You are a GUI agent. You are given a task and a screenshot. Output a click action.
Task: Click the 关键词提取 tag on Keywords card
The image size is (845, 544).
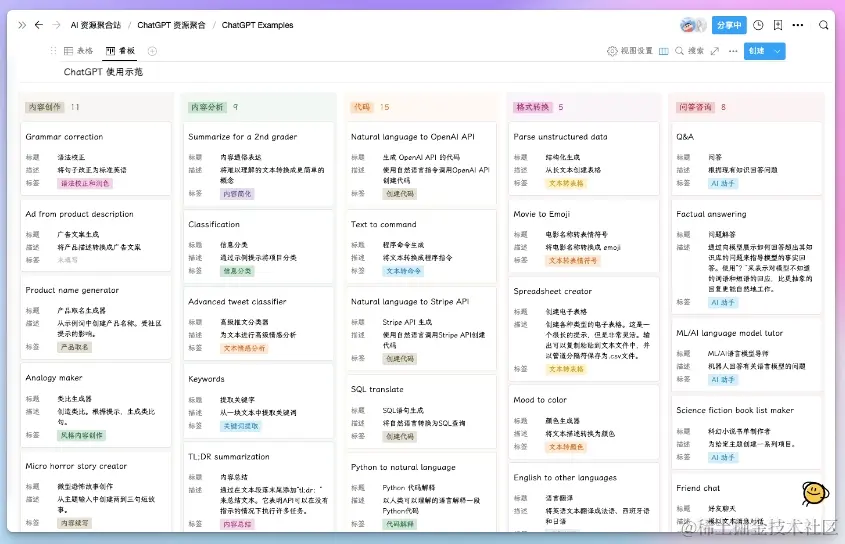pyautogui.click(x=240, y=426)
